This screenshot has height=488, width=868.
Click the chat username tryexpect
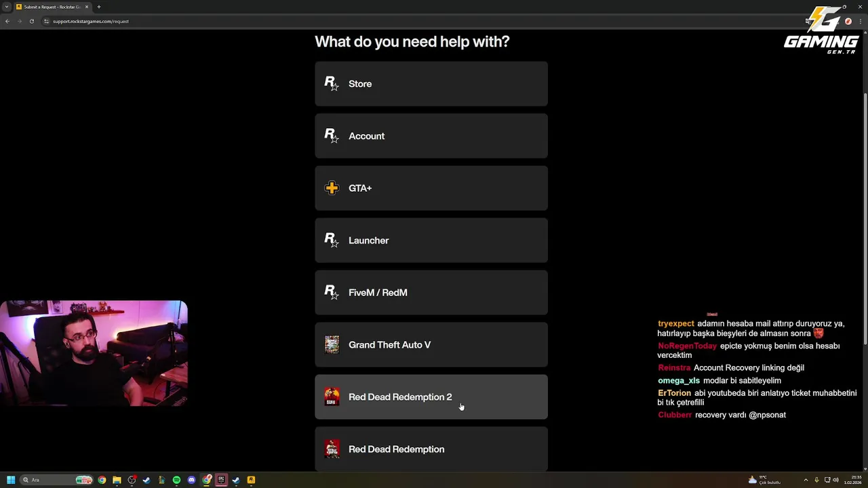pos(676,323)
